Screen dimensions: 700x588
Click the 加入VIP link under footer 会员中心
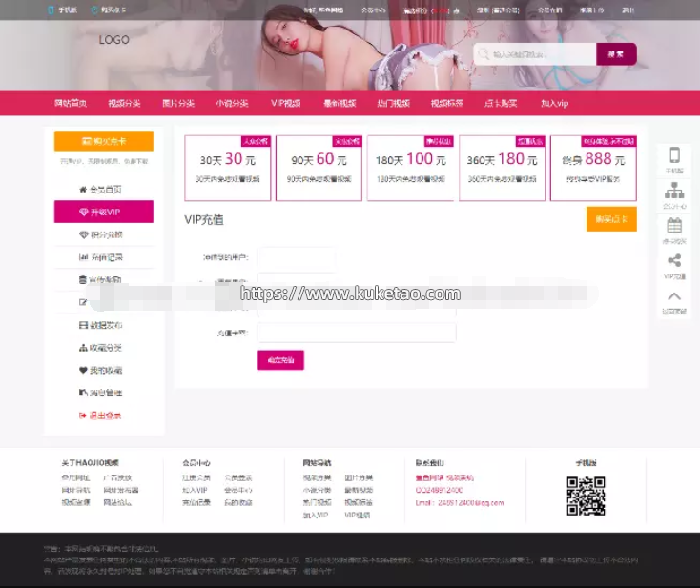pos(195,490)
